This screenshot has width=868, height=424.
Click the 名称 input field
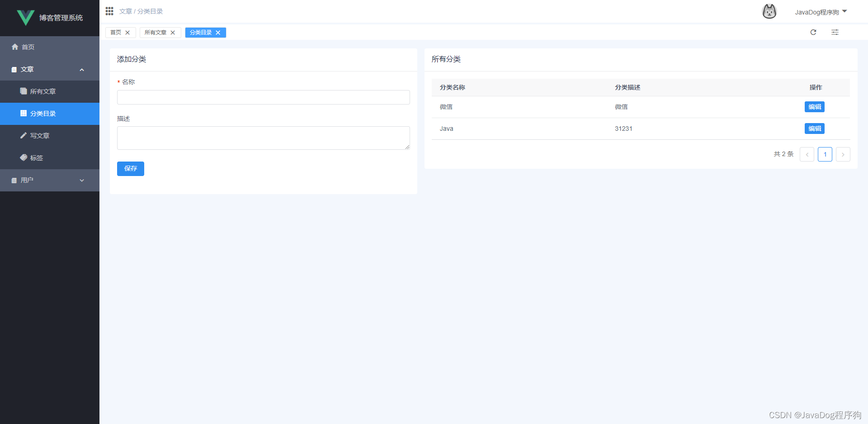click(x=264, y=97)
